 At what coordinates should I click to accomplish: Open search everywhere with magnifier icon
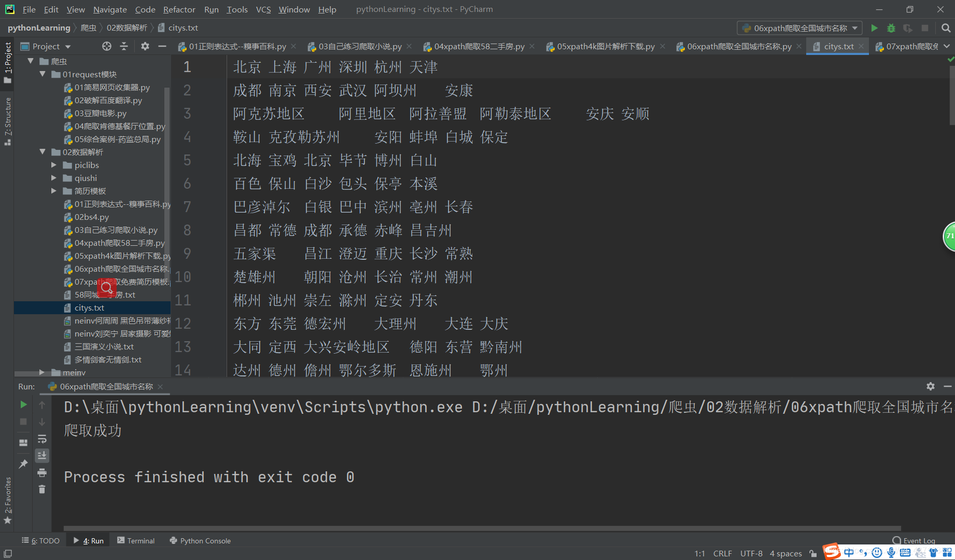tap(946, 28)
